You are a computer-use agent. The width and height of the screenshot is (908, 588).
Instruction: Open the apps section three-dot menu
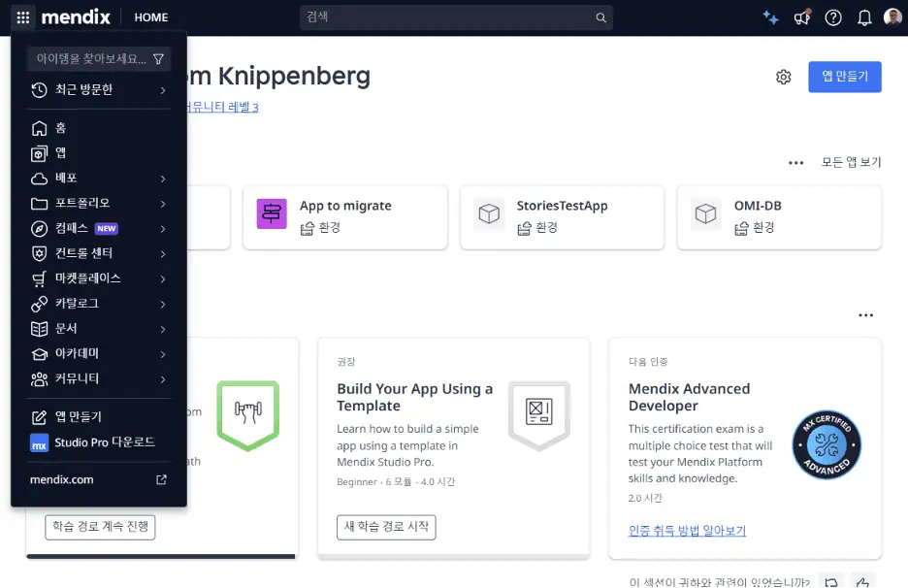click(x=796, y=163)
